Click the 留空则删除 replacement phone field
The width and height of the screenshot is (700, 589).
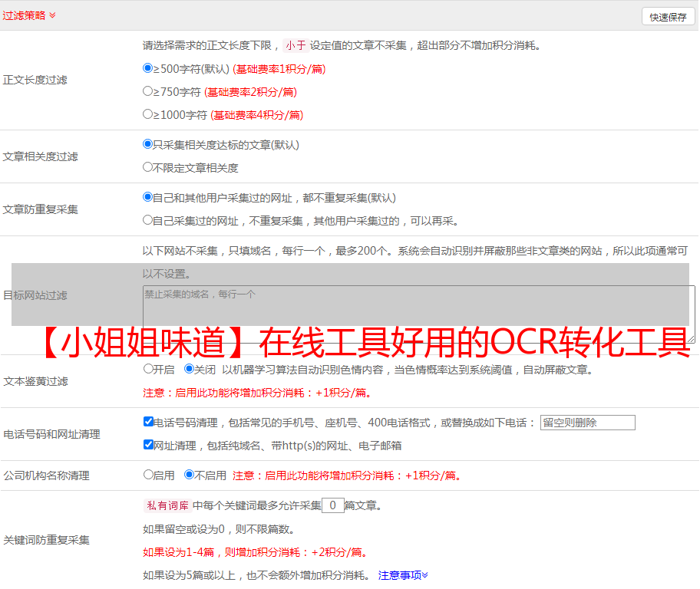pos(587,423)
